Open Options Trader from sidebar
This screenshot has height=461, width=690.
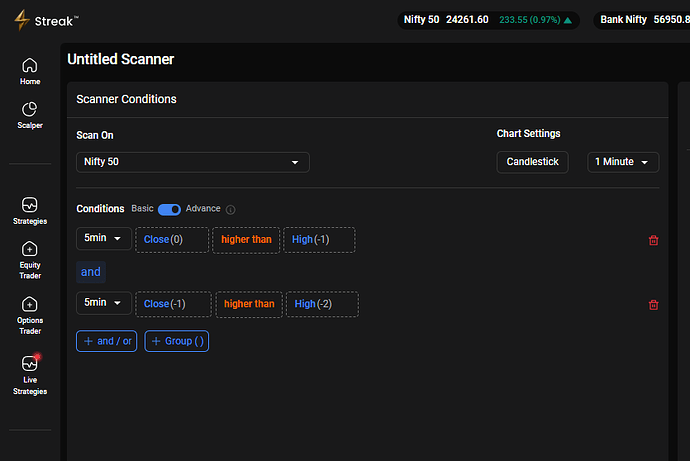click(29, 314)
